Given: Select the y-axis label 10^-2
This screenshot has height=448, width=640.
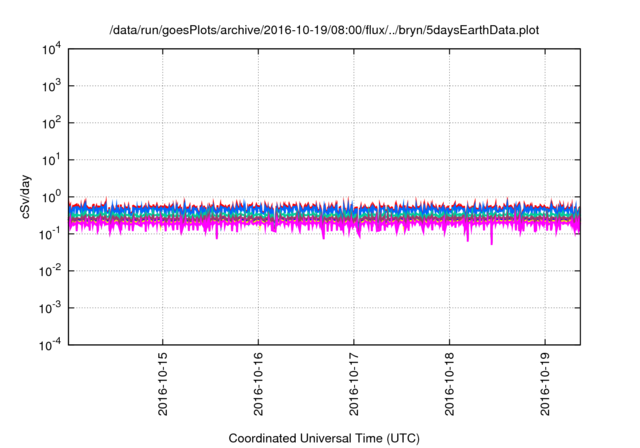Looking at the screenshot, I should click(x=50, y=271).
